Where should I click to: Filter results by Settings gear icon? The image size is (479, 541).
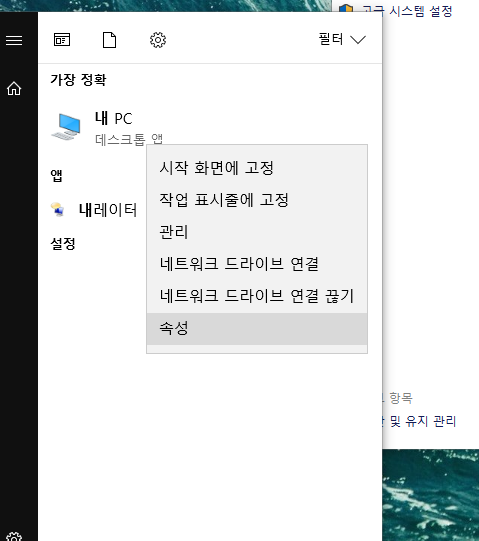click(158, 40)
